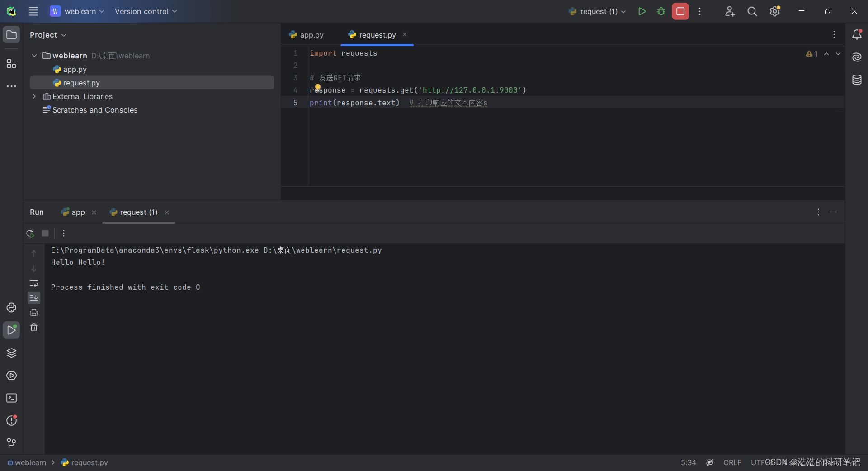This screenshot has width=868, height=471.
Task: Open IDE settings gear
Action: [x=775, y=11]
